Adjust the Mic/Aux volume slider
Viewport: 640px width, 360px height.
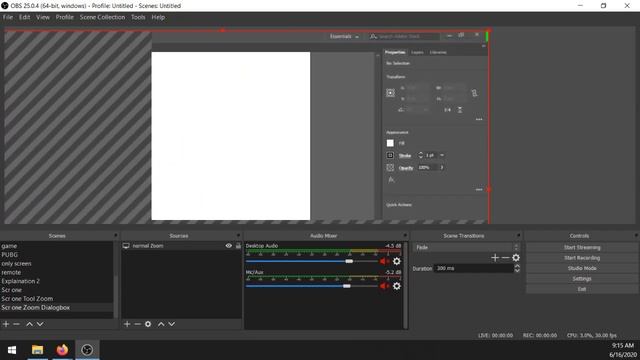[x=312, y=286]
